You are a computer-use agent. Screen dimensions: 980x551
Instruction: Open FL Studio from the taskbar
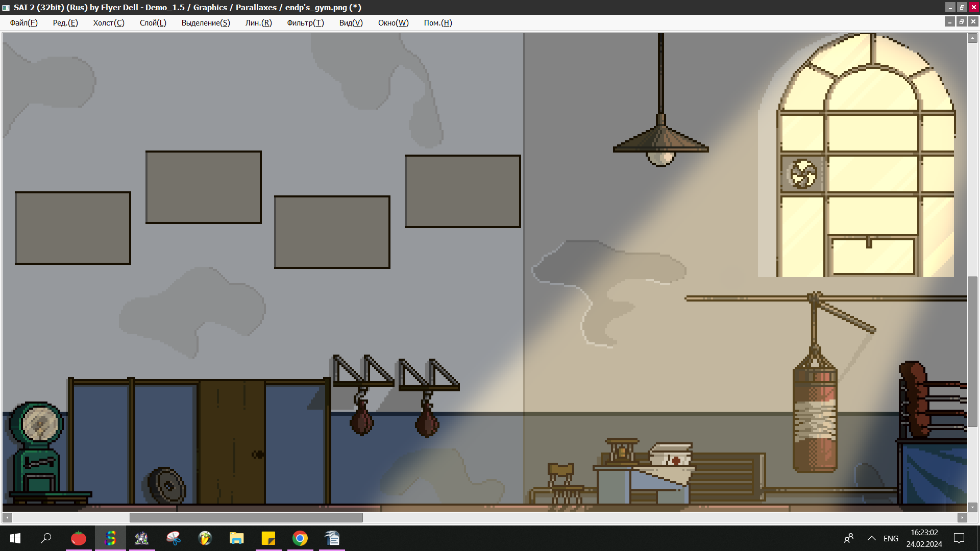pyautogui.click(x=205, y=538)
